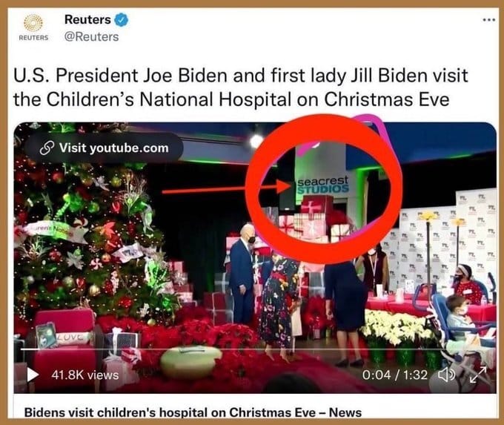Viewport: 504px width, 425px height.
Task: Play the video with the play button
Action: click(x=33, y=375)
